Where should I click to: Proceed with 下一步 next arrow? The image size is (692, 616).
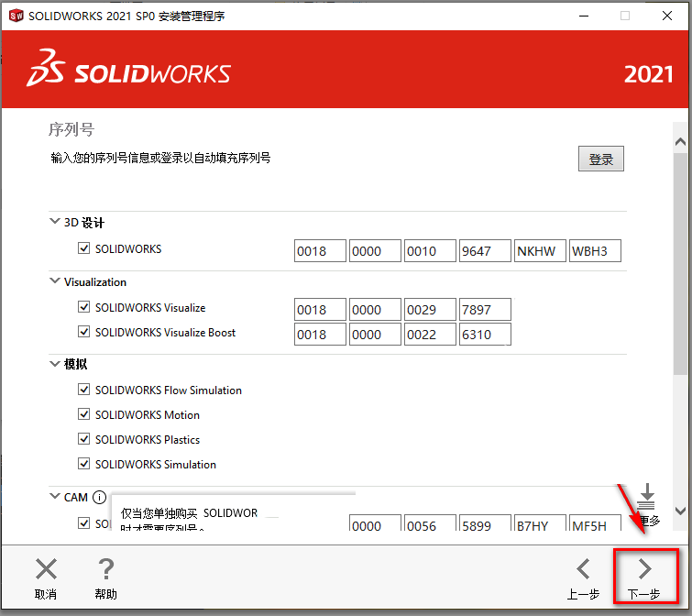point(644,568)
